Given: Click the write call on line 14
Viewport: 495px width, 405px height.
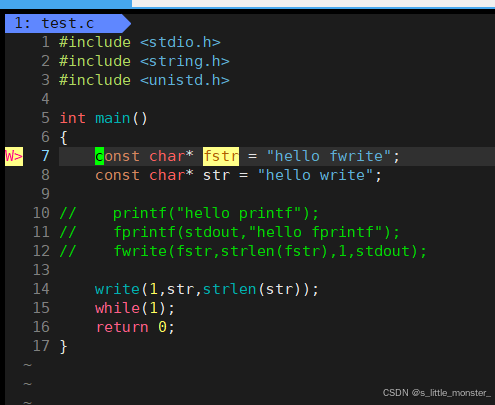Looking at the screenshot, I should coord(117,289).
